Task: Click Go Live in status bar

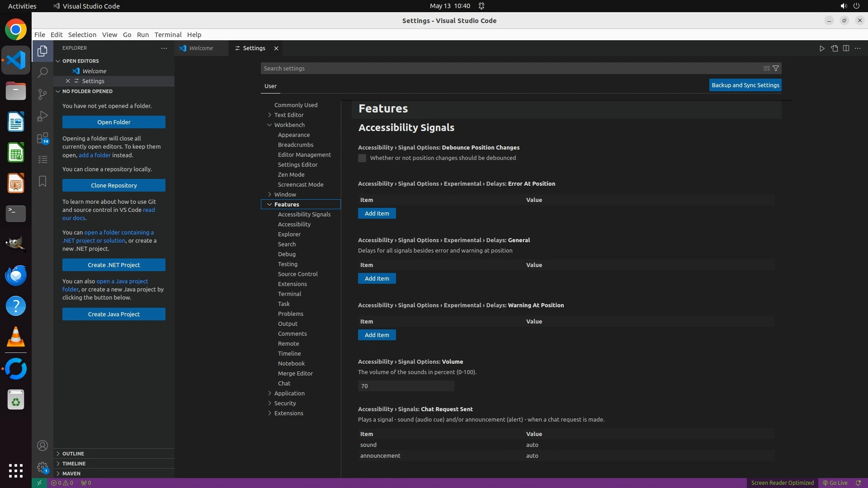Action: pyautogui.click(x=835, y=483)
